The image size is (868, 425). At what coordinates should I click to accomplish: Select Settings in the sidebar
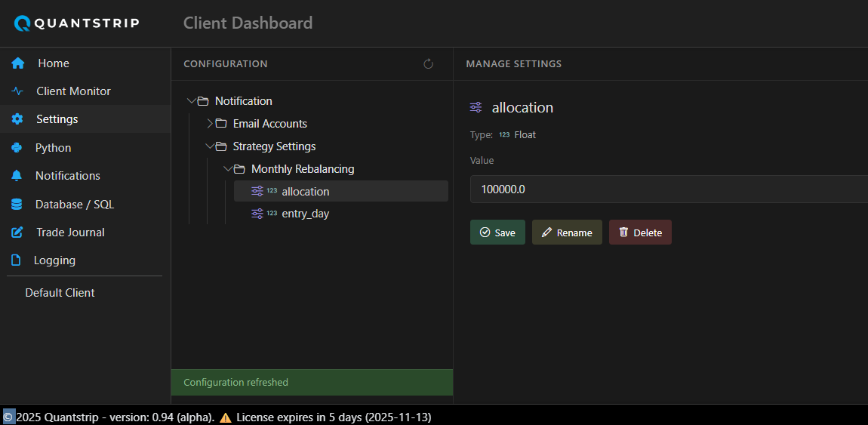(85, 119)
